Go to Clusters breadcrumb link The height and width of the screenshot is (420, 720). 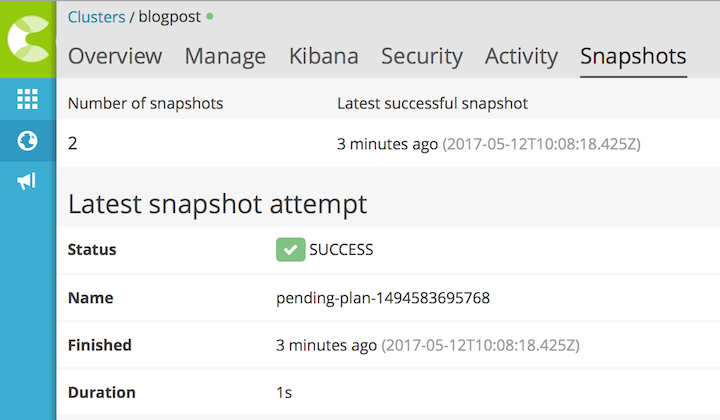(x=96, y=17)
